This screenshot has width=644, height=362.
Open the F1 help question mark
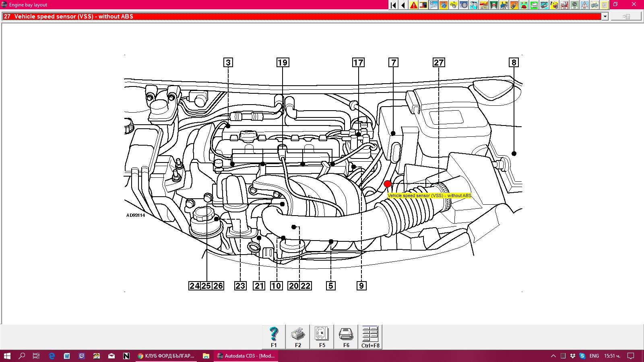click(x=274, y=337)
